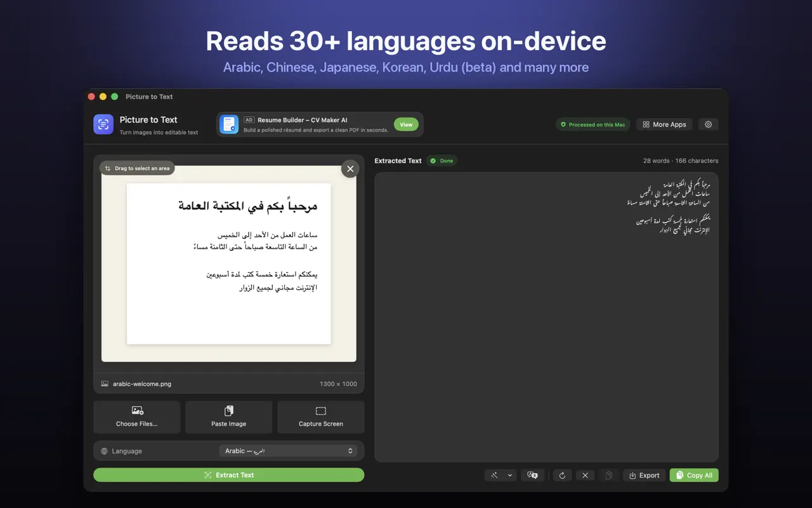Click the 28 words · 166 characters count
This screenshot has width=812, height=508.
pos(681,161)
